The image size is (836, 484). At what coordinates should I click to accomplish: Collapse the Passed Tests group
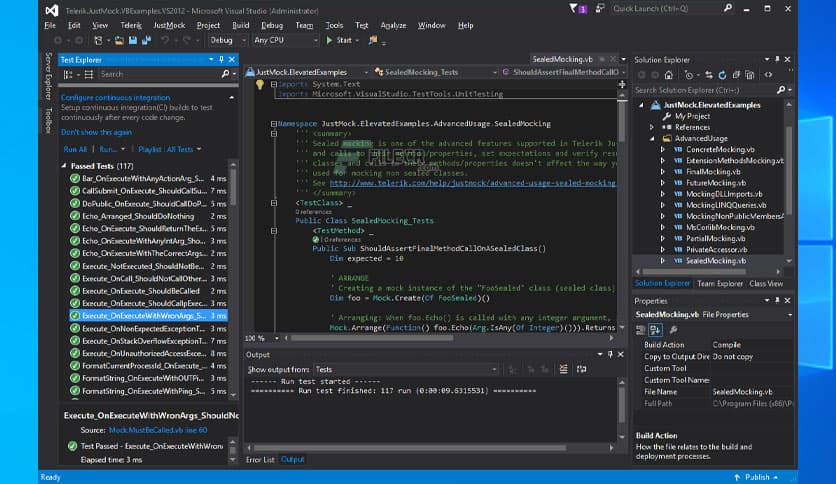tap(64, 166)
